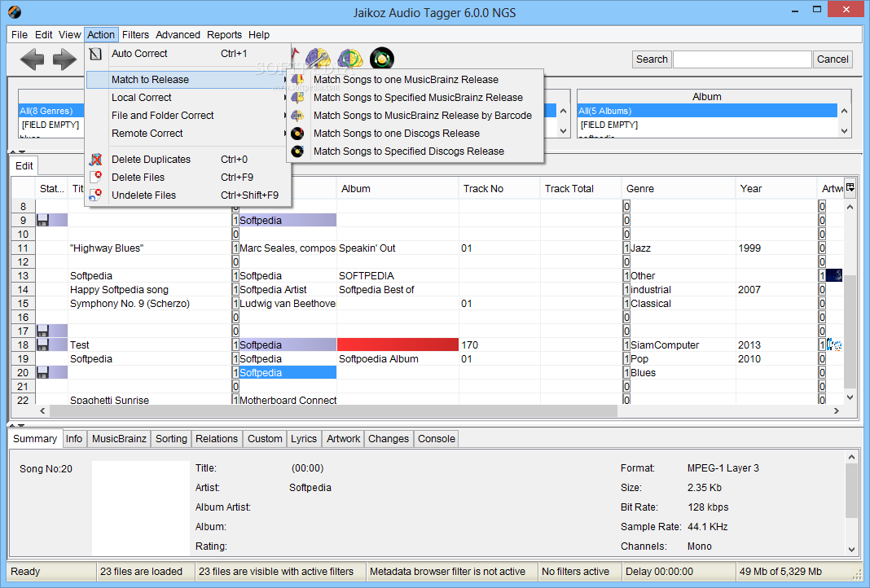Expand the Local Correct submenu
The width and height of the screenshot is (870, 588).
(x=187, y=97)
